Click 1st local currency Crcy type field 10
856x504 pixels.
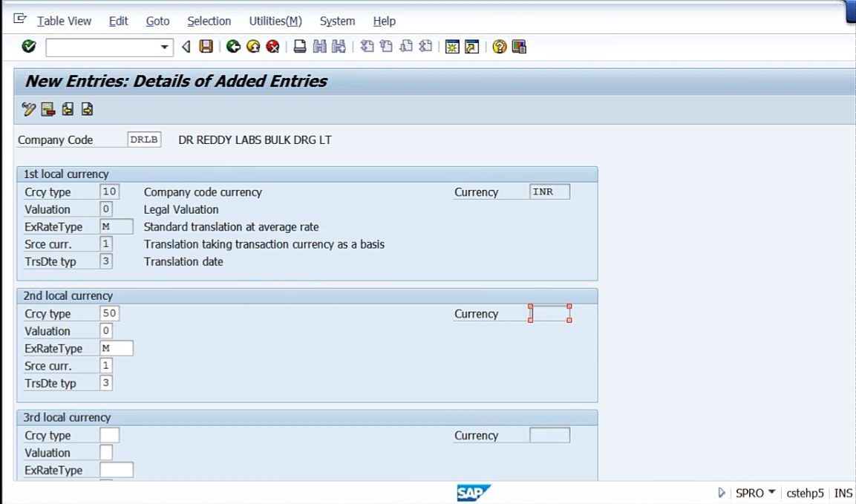pos(109,192)
